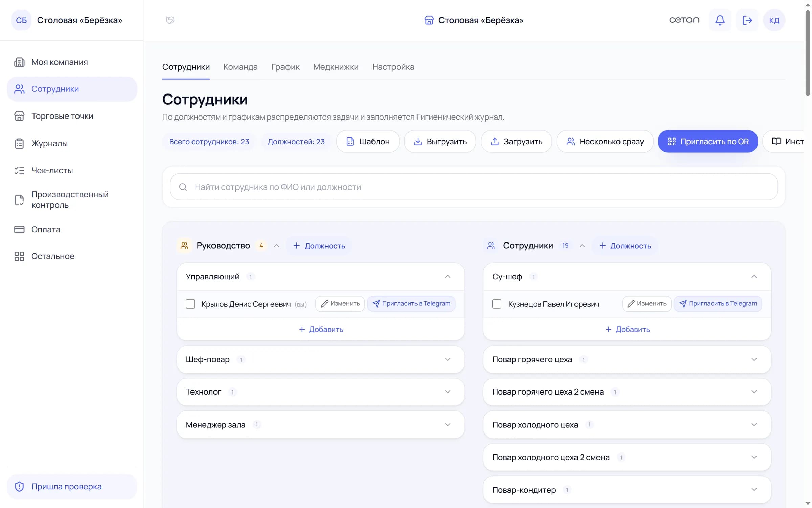This screenshot has width=812, height=508.
Task: Click the handshake icon in header
Action: pyautogui.click(x=170, y=20)
